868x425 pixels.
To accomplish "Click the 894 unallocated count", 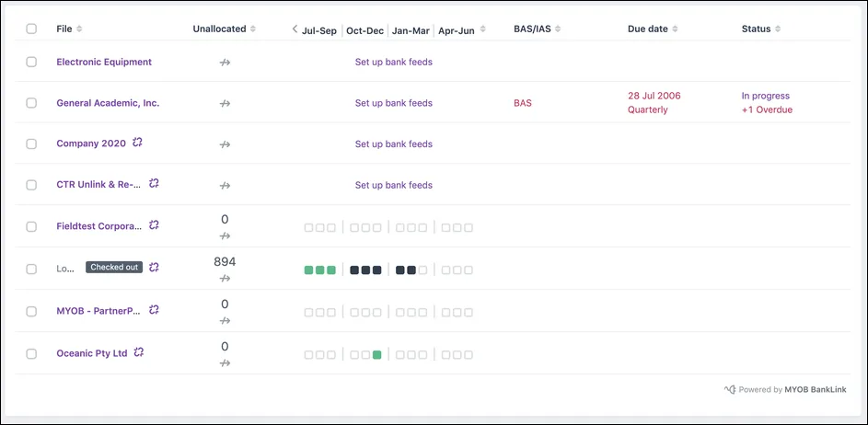I will pyautogui.click(x=225, y=262).
